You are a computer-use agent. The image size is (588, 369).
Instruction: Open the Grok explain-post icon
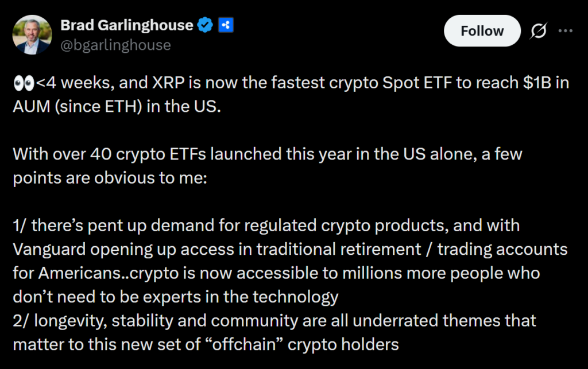coord(538,32)
